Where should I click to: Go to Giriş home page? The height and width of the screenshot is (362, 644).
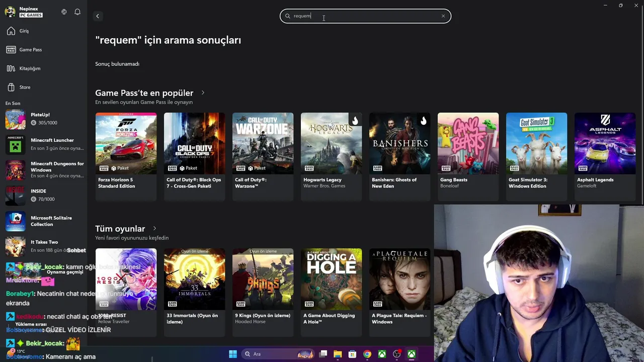(43, 31)
